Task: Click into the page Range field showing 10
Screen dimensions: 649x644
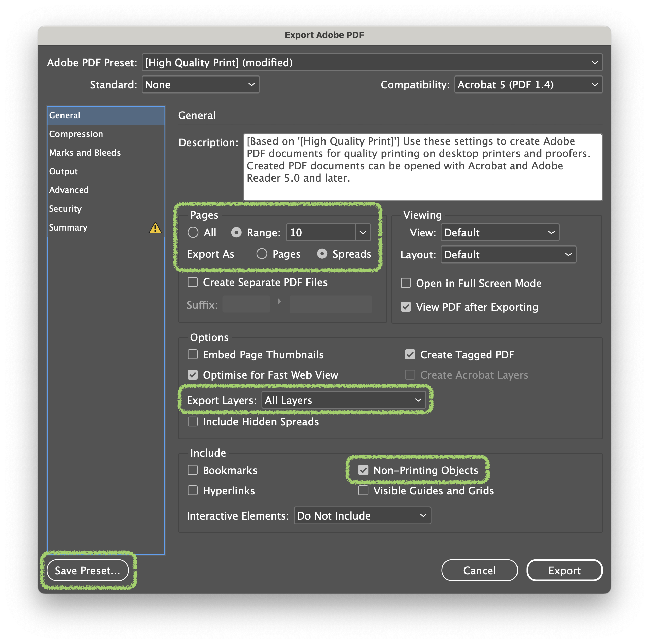Action: click(321, 233)
